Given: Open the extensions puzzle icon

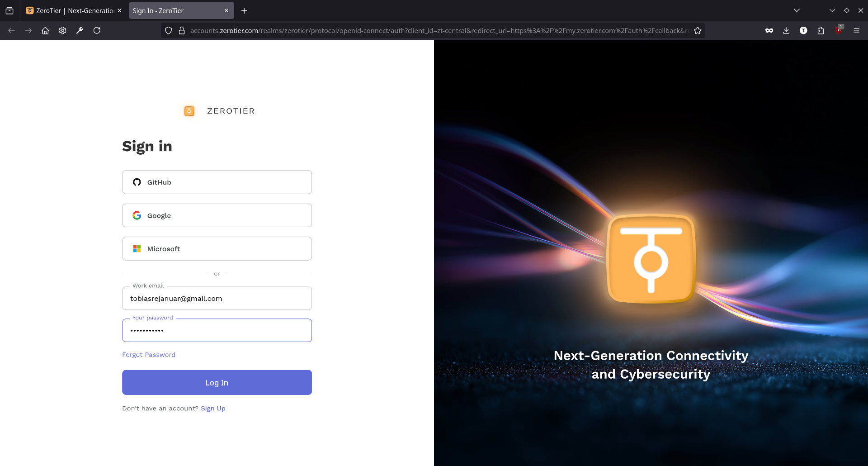Looking at the screenshot, I should 821,30.
